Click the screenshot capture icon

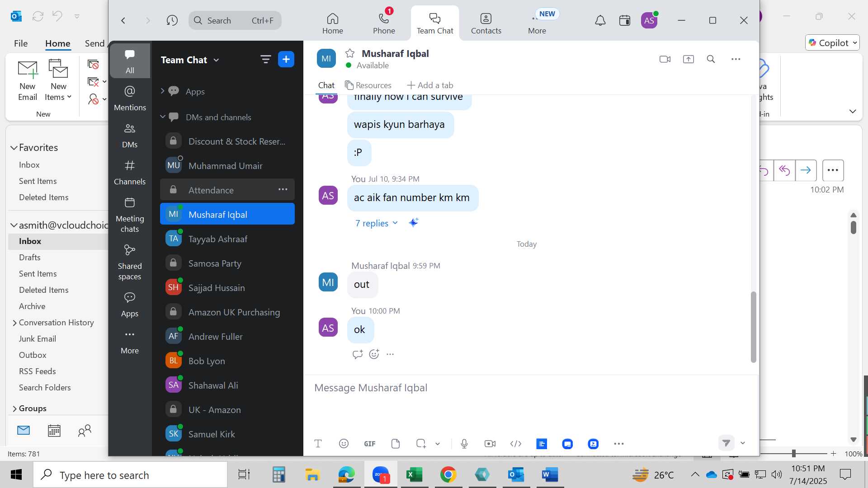point(421,444)
